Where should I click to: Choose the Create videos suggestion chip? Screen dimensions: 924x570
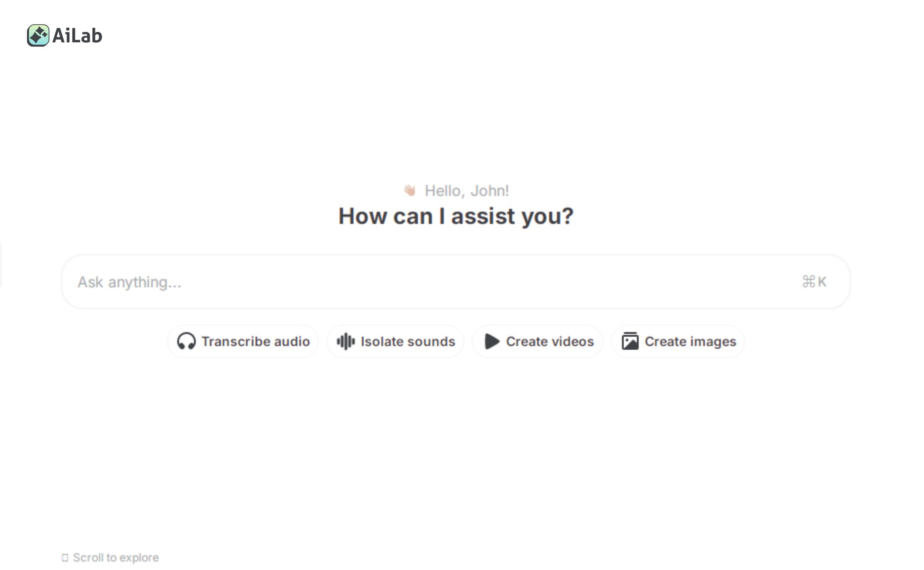(x=537, y=341)
